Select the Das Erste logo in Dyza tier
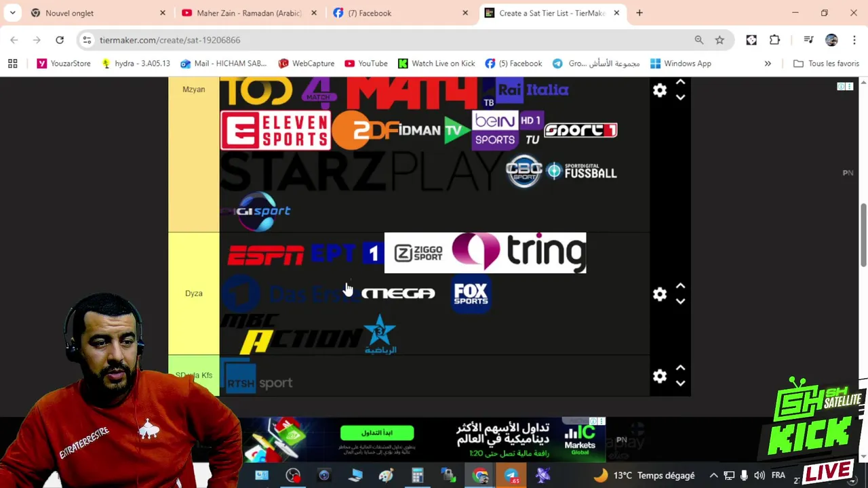The width and height of the screenshot is (868, 488). point(290,293)
